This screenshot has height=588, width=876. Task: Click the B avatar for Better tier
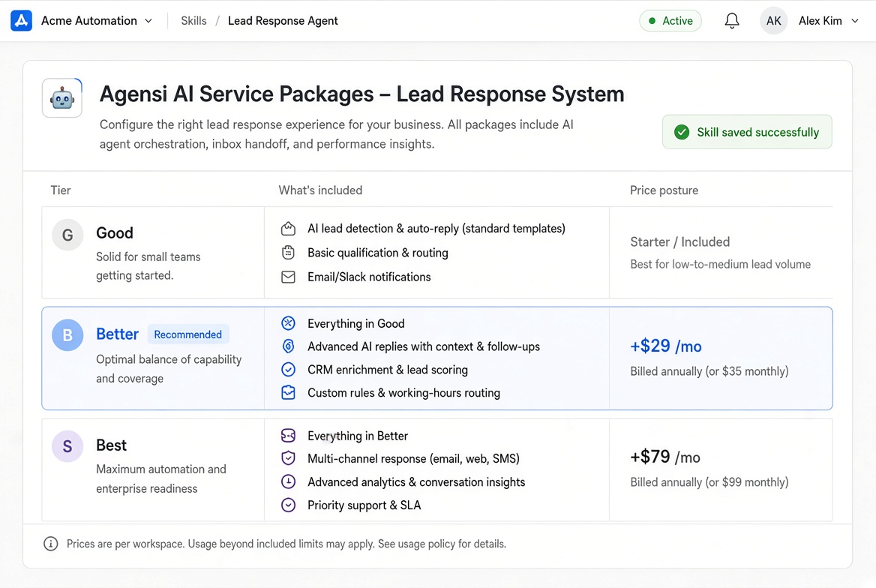click(x=67, y=334)
